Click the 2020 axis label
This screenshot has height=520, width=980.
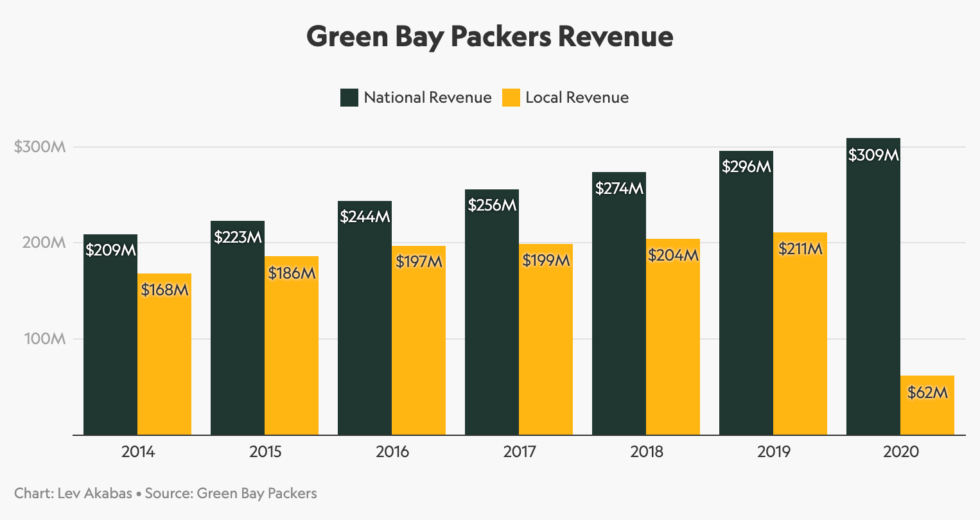point(901,451)
